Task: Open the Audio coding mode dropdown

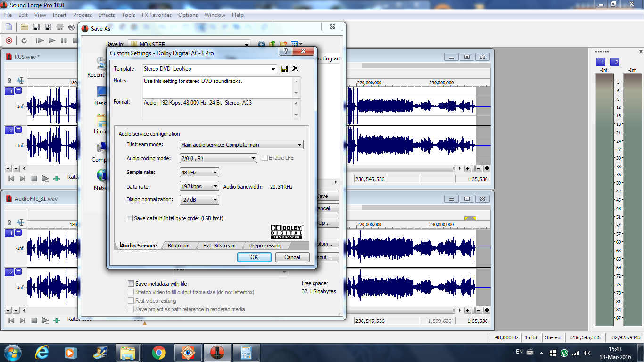Action: coord(253,158)
